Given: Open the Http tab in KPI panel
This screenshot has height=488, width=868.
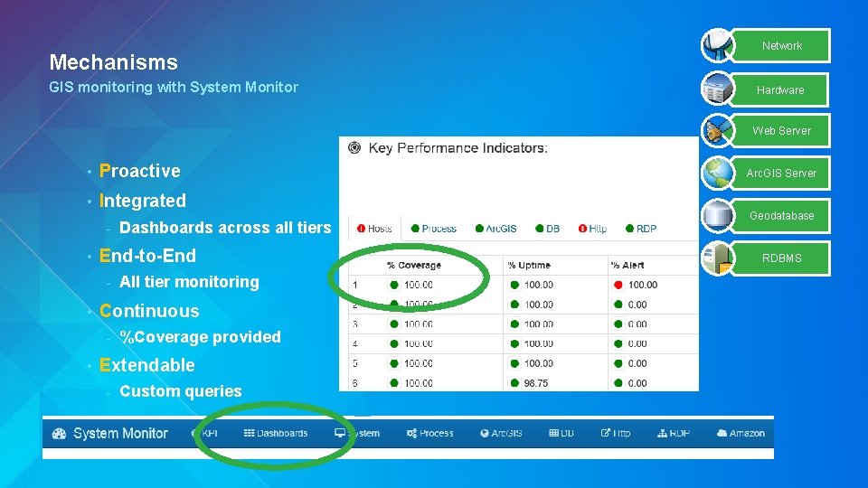Looking at the screenshot, I should coord(592,229).
